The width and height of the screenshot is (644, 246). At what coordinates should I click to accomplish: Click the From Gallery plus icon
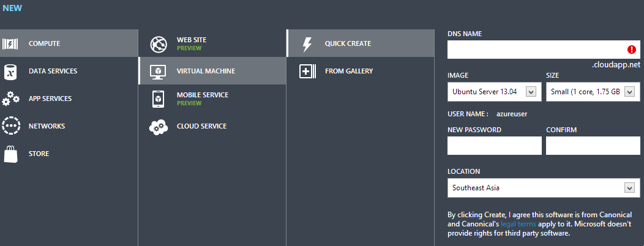pos(307,71)
